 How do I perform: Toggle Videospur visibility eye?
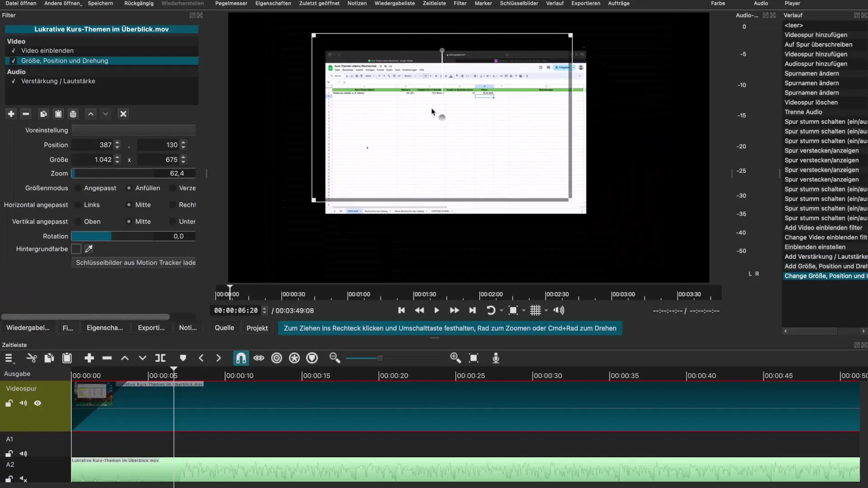coord(38,403)
